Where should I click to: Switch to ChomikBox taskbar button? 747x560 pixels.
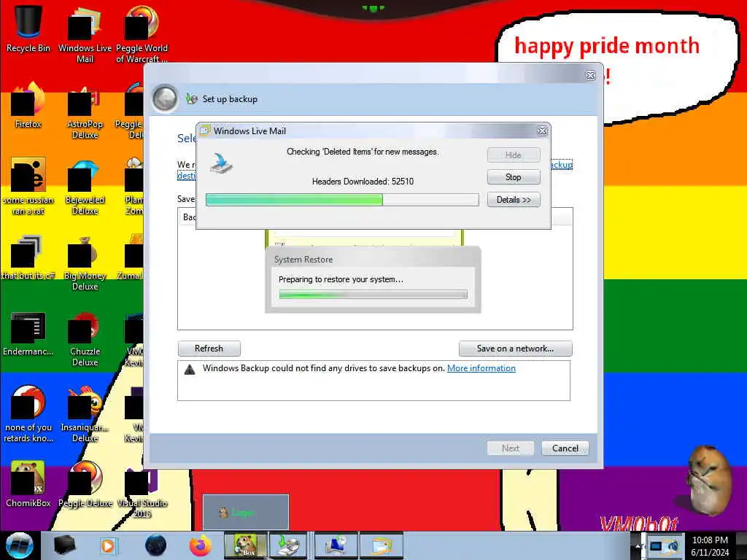tap(245, 545)
